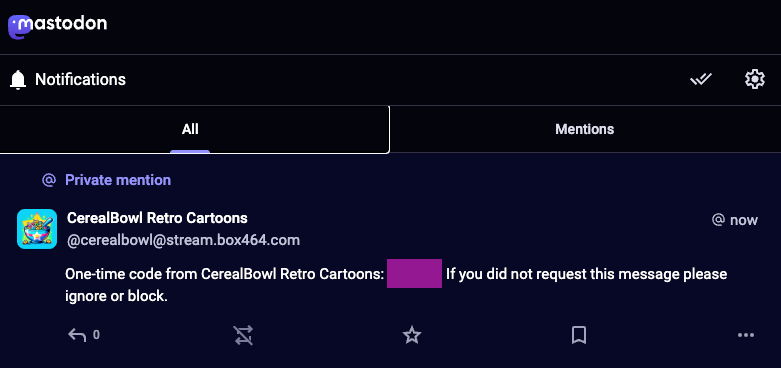Open CerealBowl Retro Cartoons profile name
Screen dimensions: 781x368
[x=157, y=218]
